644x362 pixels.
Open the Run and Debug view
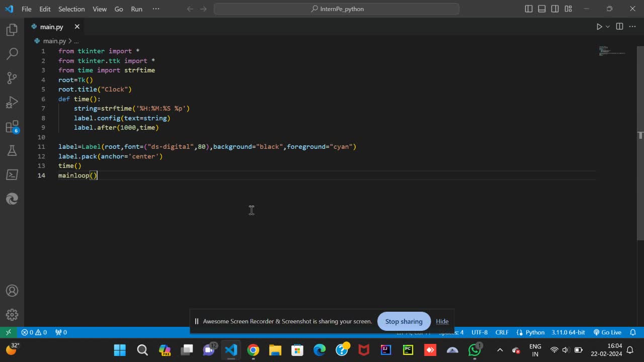[x=12, y=103]
